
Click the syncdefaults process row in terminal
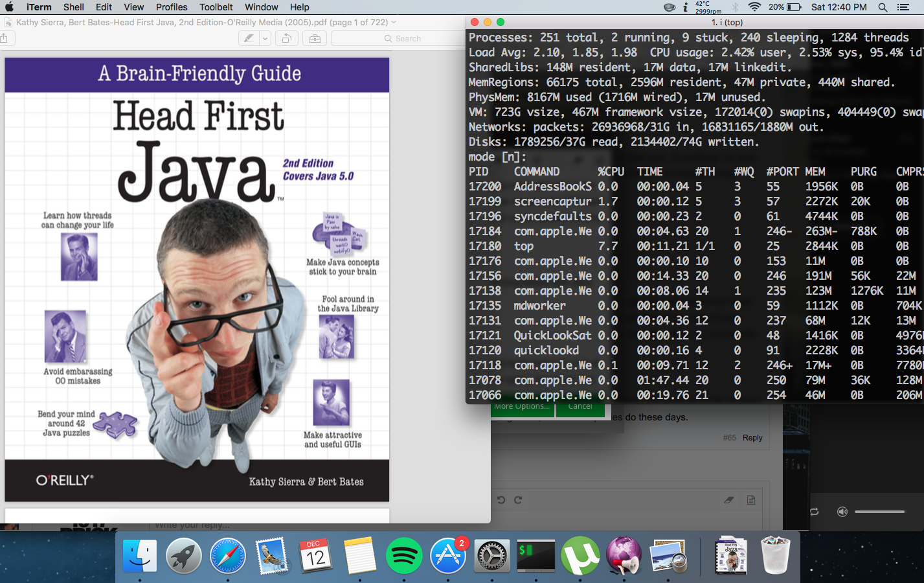click(x=696, y=216)
